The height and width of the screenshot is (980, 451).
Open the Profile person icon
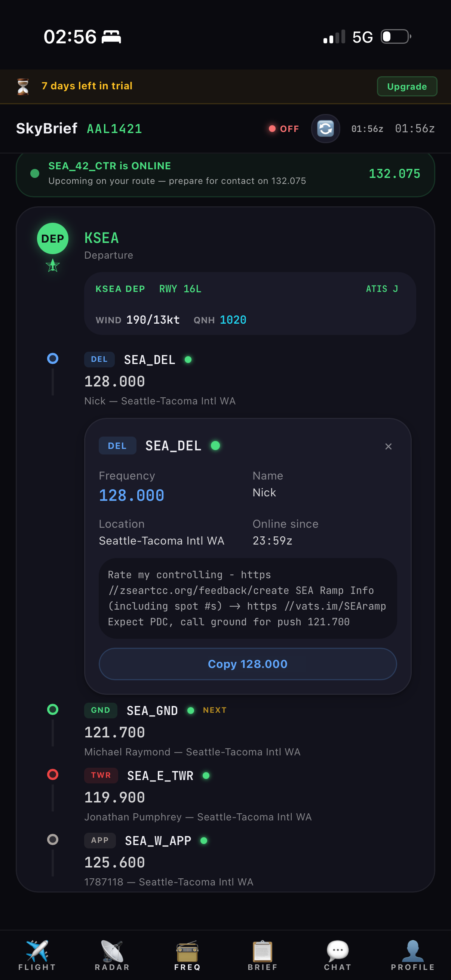(x=412, y=950)
